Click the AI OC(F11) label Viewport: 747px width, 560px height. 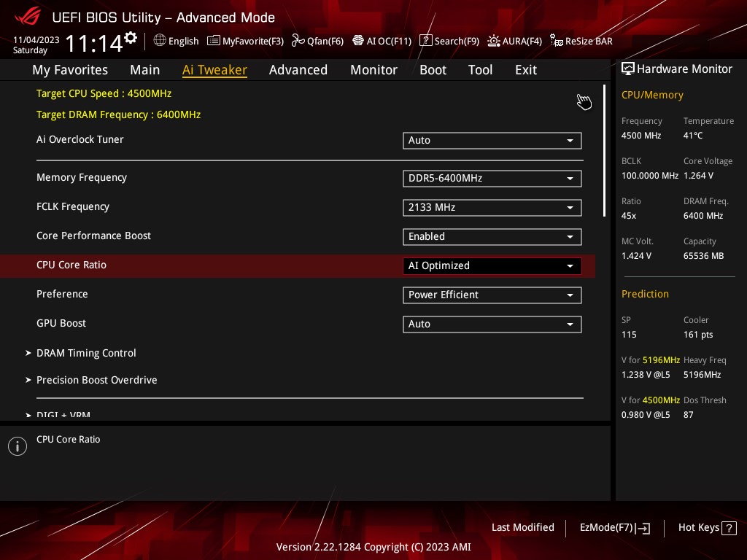point(389,41)
